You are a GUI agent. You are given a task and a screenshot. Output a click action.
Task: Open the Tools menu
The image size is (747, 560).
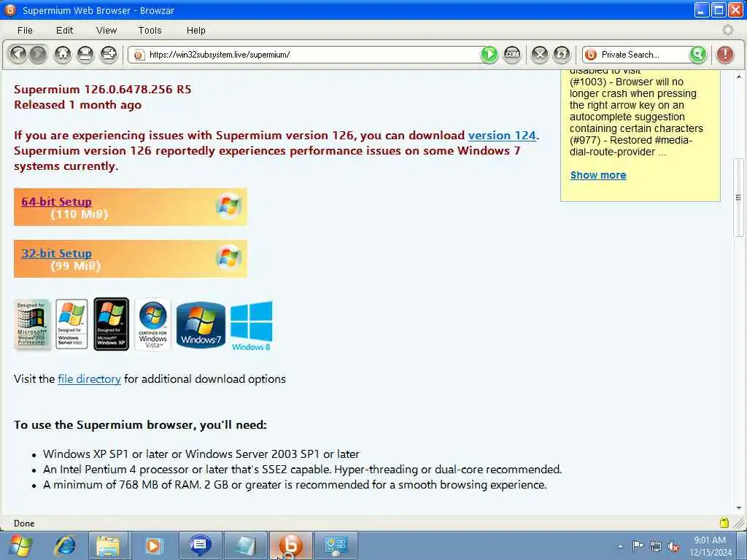point(150,31)
